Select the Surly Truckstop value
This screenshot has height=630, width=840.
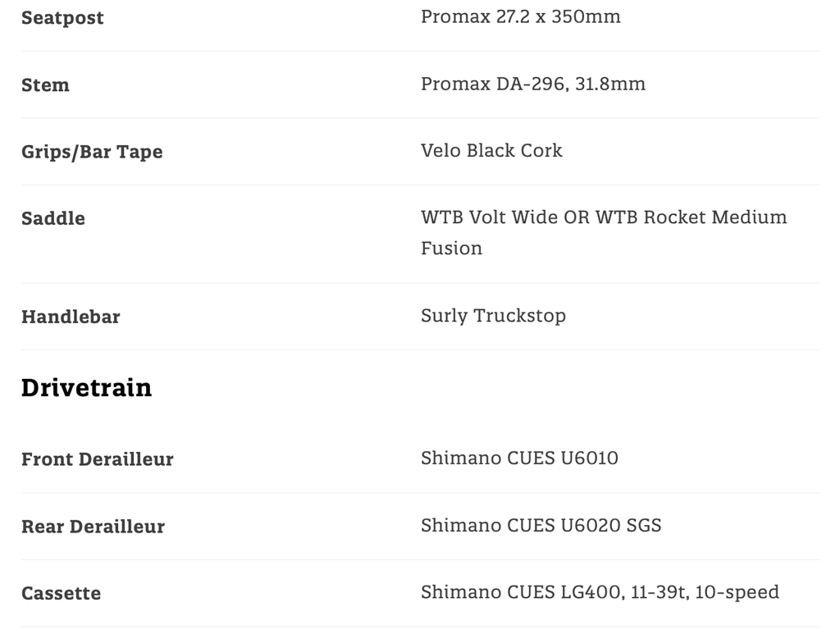[493, 316]
